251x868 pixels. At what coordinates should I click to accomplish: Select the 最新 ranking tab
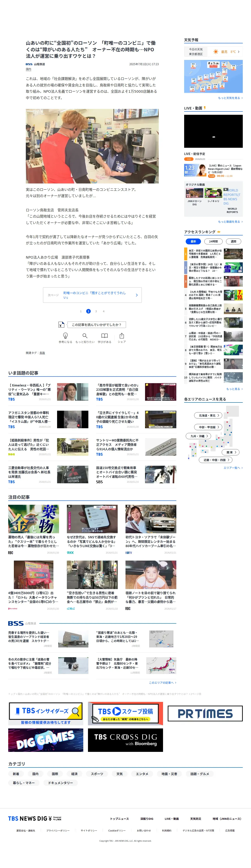click(193, 241)
